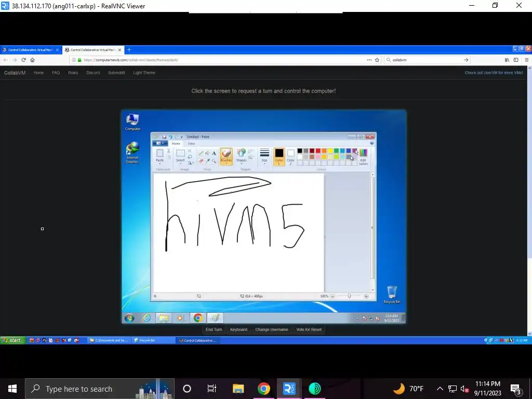Image resolution: width=532 pixels, height=399 pixels.
Task: Click the End Turn button
Action: pos(214,329)
